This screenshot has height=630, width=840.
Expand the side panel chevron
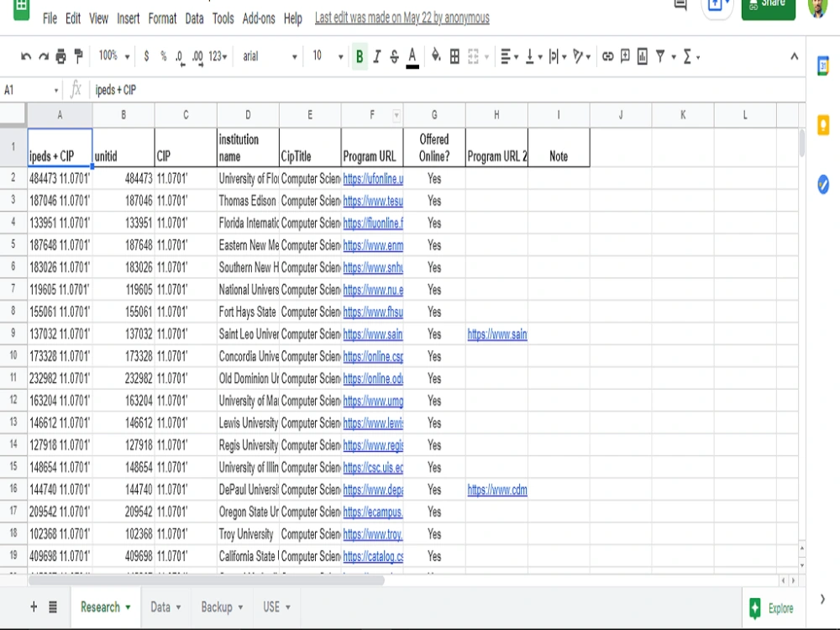(x=822, y=599)
